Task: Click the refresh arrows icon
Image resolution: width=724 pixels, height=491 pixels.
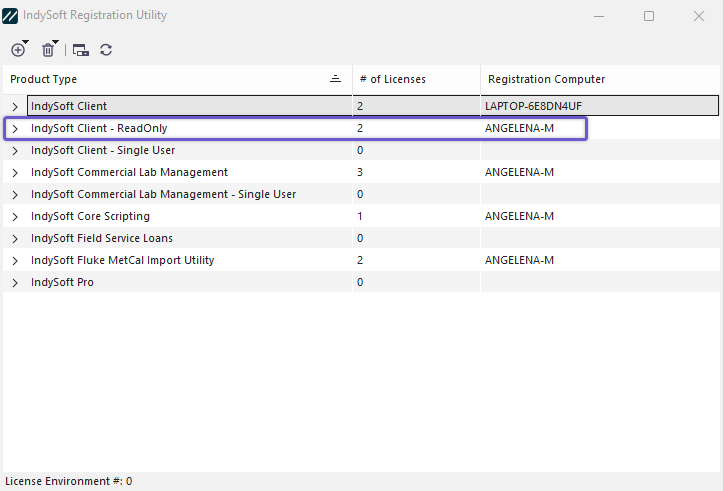Action: [106, 50]
